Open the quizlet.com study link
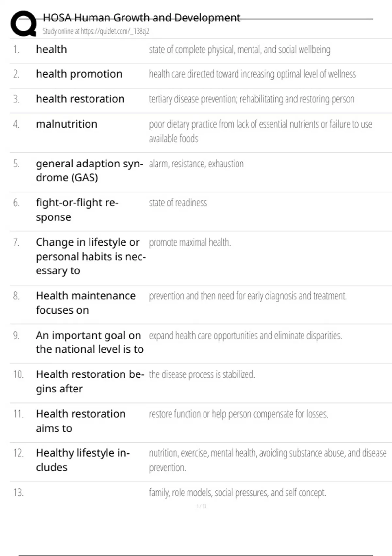Screen dimensions: 392x556 (96, 31)
